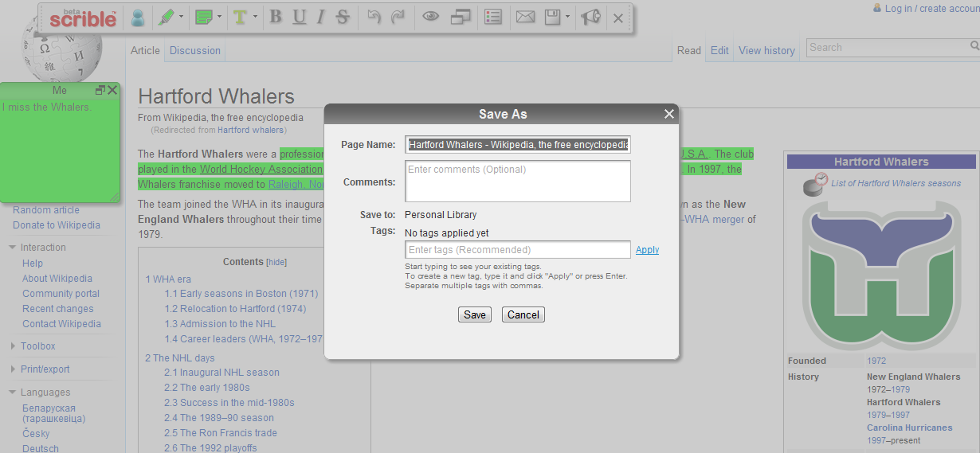Switch to the Read tab
This screenshot has width=980, height=453.
click(x=689, y=50)
